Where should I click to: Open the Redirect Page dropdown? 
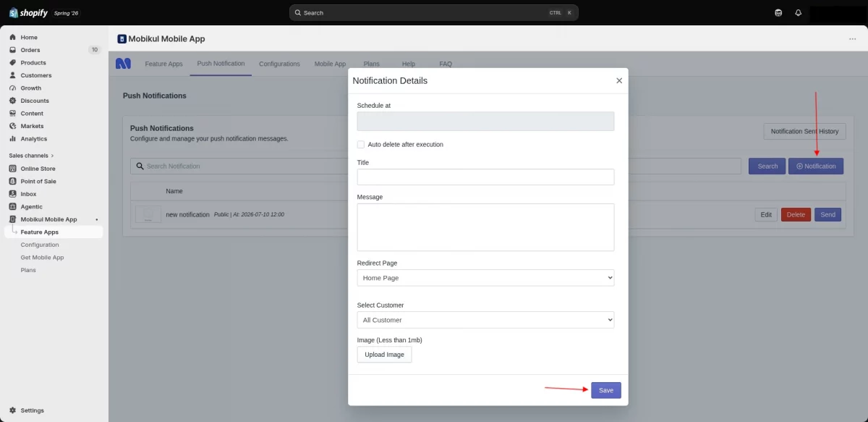[485, 278]
